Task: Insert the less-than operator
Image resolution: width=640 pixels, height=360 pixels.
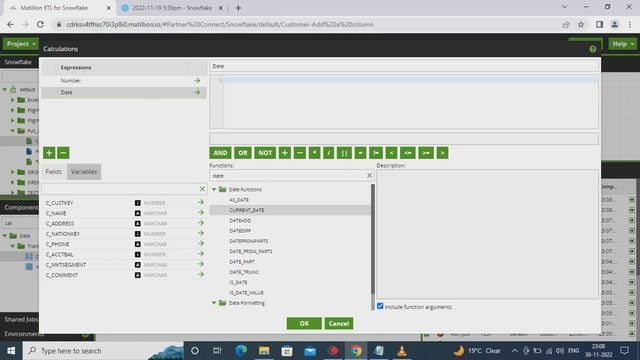Action: point(391,153)
